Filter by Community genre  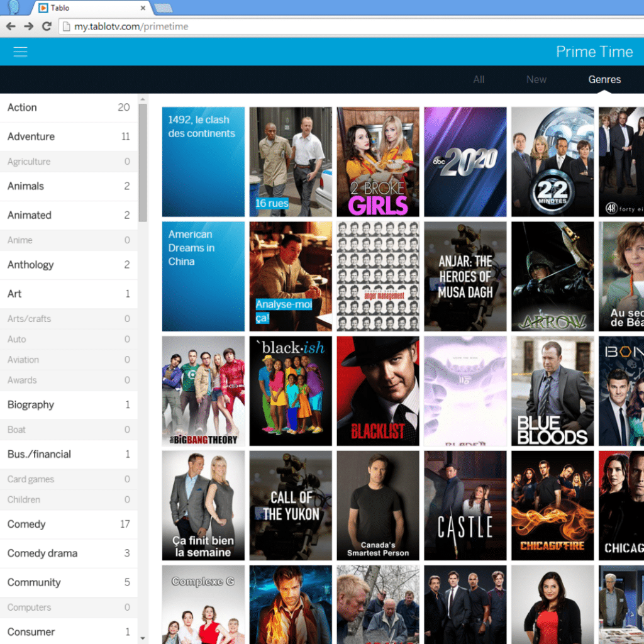coord(69,583)
